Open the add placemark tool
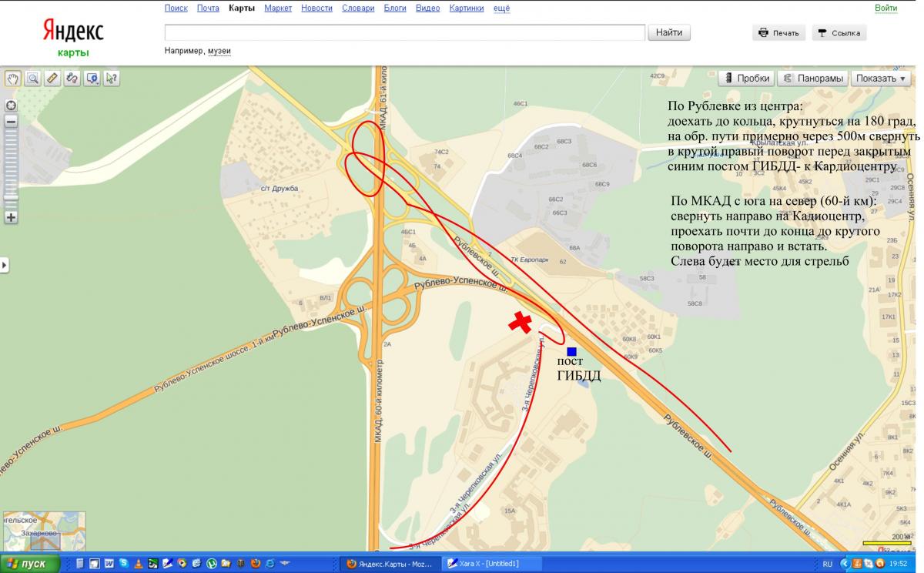This screenshot has height=573, width=924. pyautogui.click(x=92, y=78)
